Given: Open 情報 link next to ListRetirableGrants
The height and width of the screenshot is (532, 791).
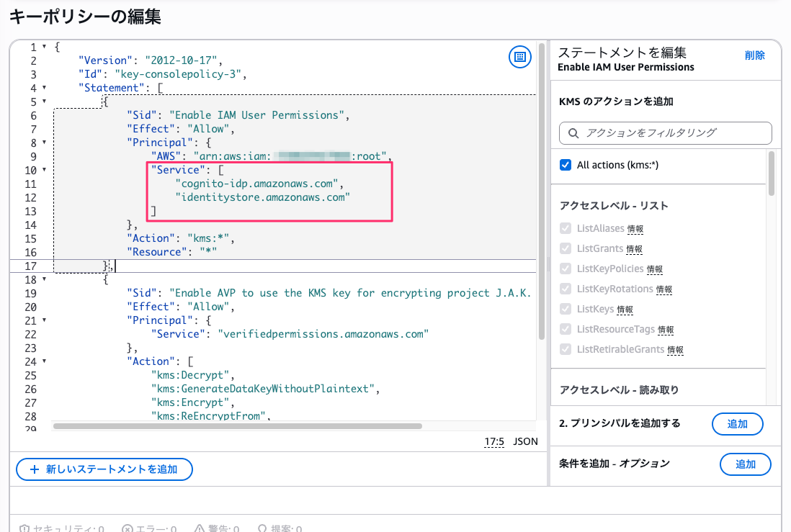Looking at the screenshot, I should [675, 350].
